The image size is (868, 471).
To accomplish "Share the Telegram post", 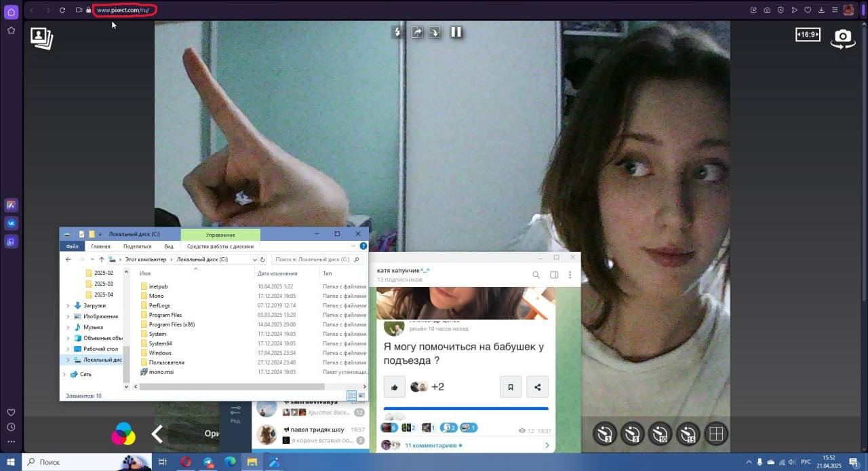I will [537, 387].
